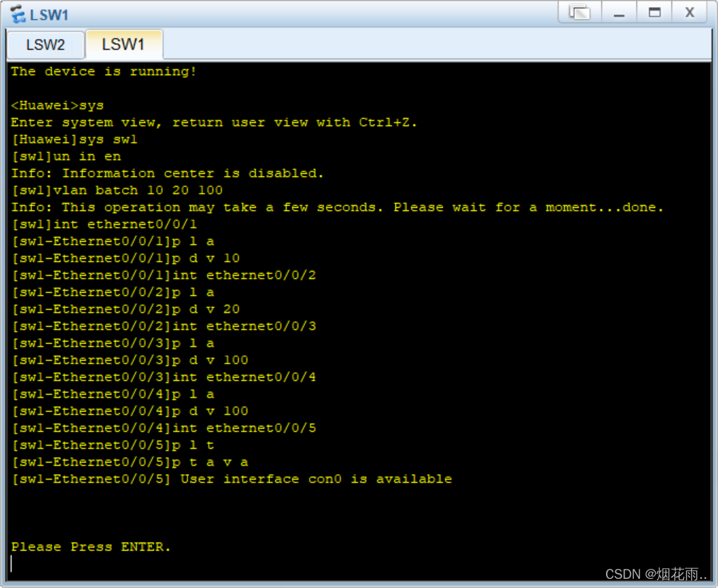Click 'Please Press ENTER.' prompt line

click(91, 546)
